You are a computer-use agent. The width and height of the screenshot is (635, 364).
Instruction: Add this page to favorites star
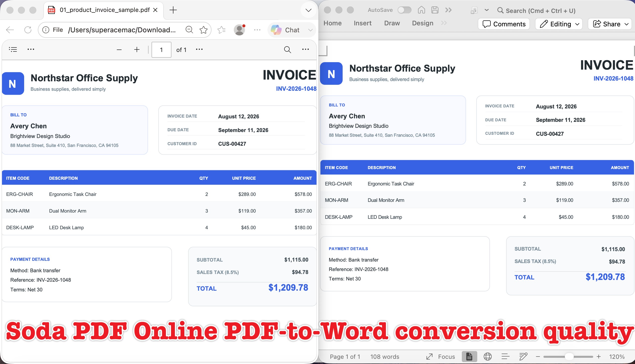pos(203,30)
